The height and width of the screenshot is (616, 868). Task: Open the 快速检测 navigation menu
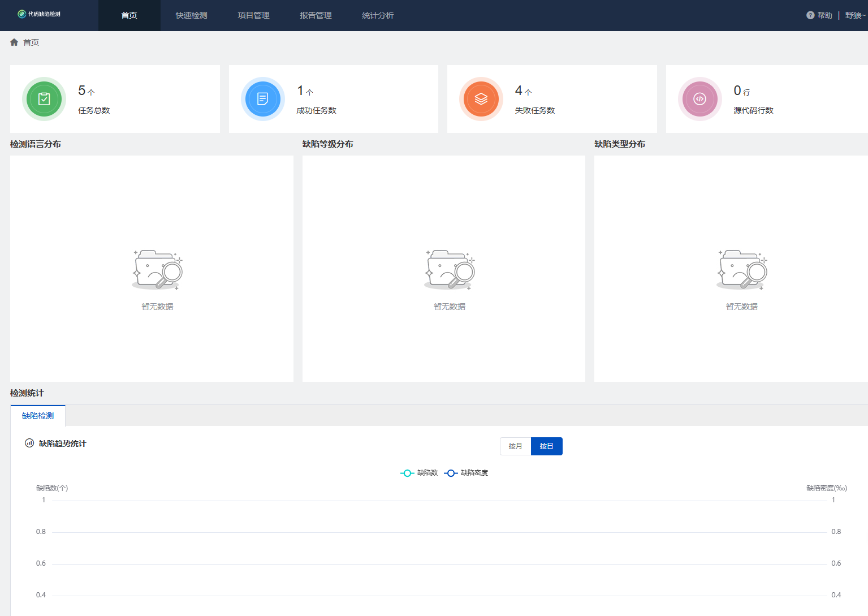191,15
